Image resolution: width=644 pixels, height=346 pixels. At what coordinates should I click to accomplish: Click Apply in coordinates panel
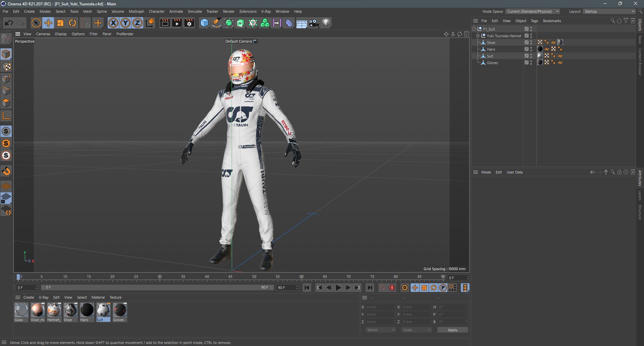coord(452,330)
